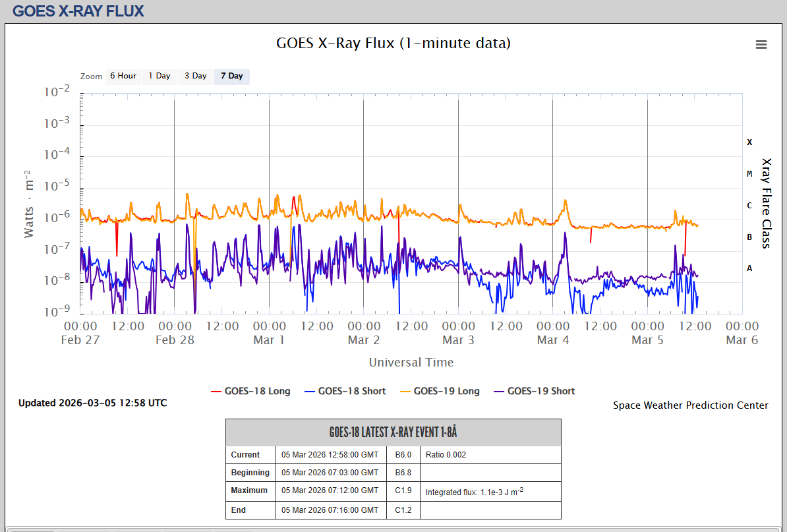Select the Maximum row C1.9 cell
Screen dimensions: 787x532
[x=403, y=490]
